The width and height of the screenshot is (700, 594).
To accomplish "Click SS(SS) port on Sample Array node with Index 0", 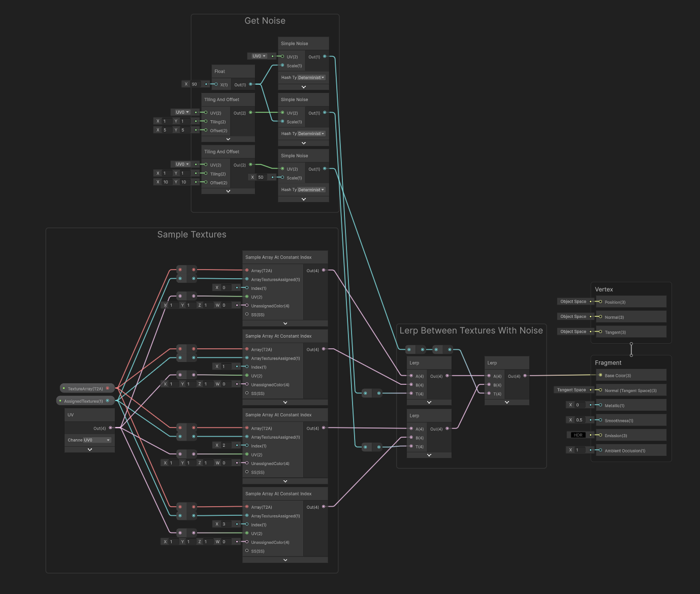I will click(x=247, y=314).
